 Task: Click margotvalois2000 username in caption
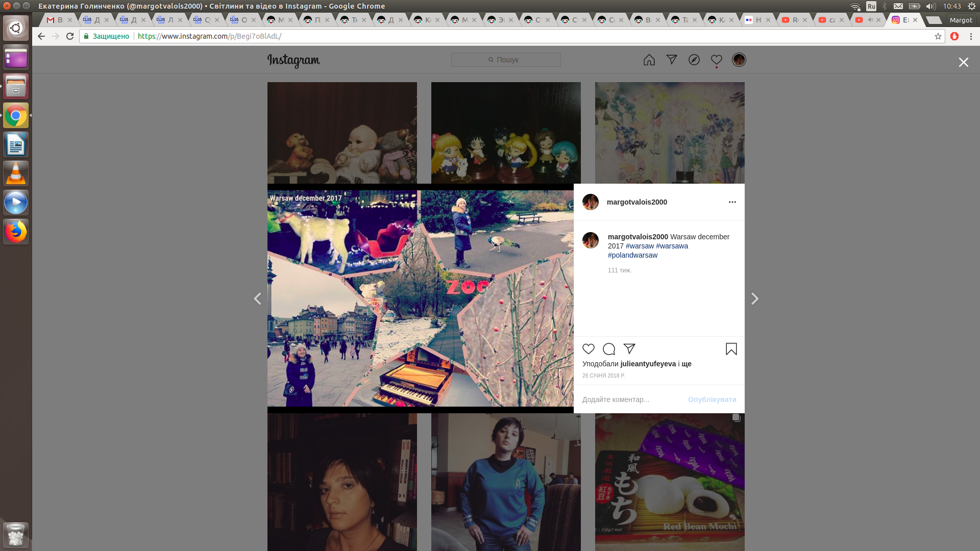click(638, 237)
